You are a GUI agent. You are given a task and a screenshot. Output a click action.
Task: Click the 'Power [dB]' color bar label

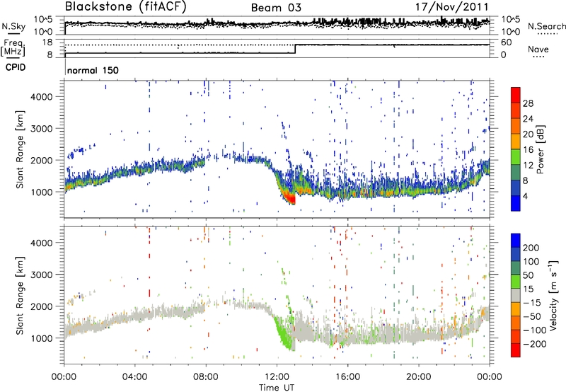[x=540, y=149]
